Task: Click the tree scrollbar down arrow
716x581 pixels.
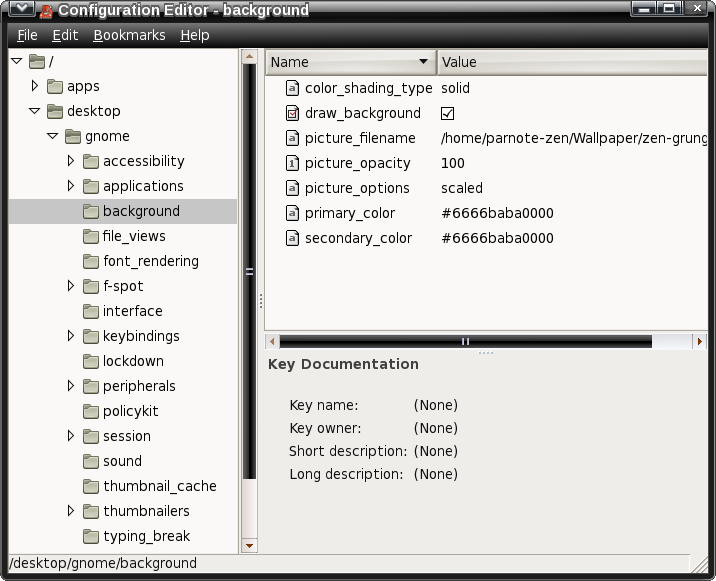Action: [x=249, y=545]
